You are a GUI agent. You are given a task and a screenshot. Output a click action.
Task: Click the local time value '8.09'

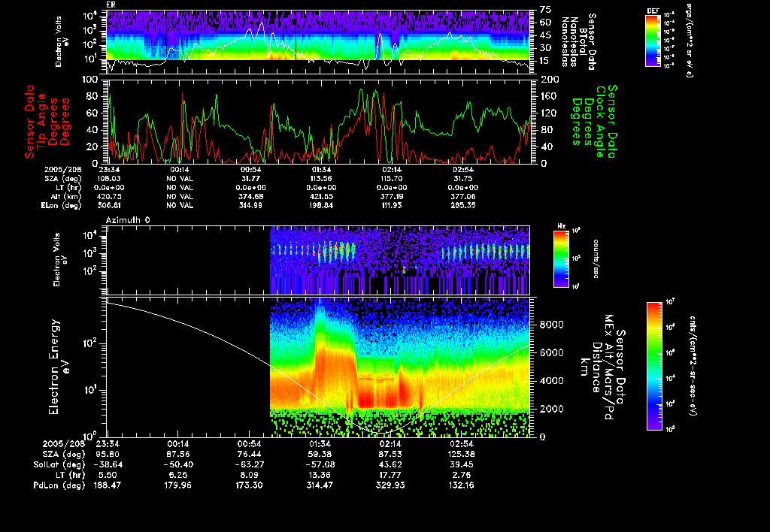click(x=249, y=475)
